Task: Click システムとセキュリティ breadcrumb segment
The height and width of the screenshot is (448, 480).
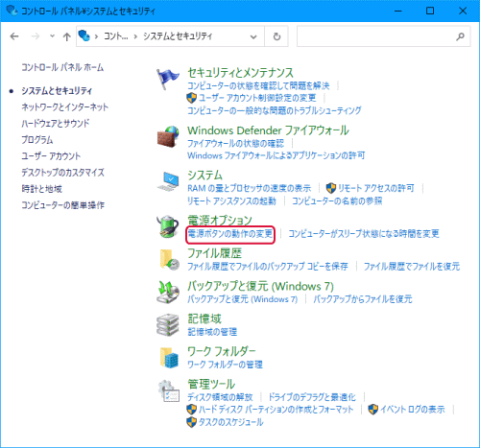Action: click(178, 36)
